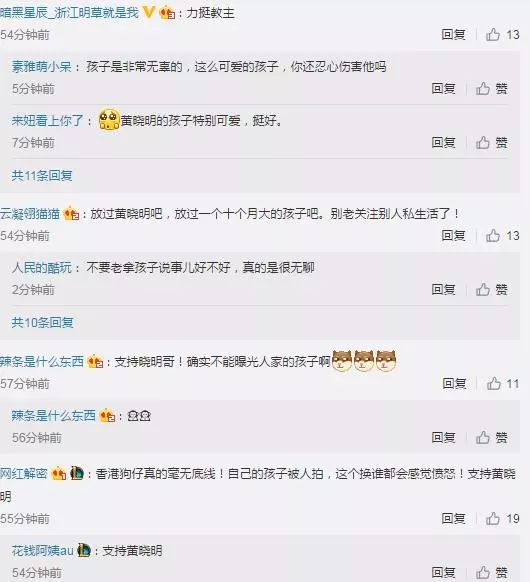
Task: Open 来妞看上你了's user profile
Action: click(48, 120)
